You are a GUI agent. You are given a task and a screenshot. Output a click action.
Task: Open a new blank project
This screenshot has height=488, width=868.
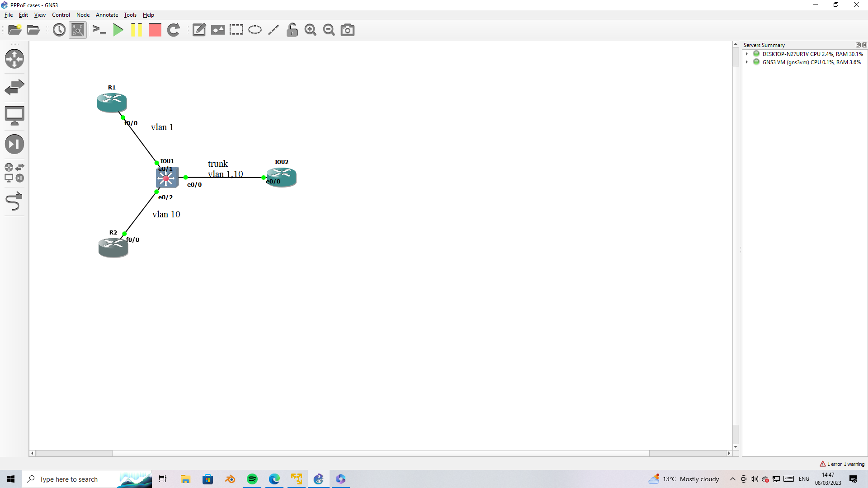(14, 30)
